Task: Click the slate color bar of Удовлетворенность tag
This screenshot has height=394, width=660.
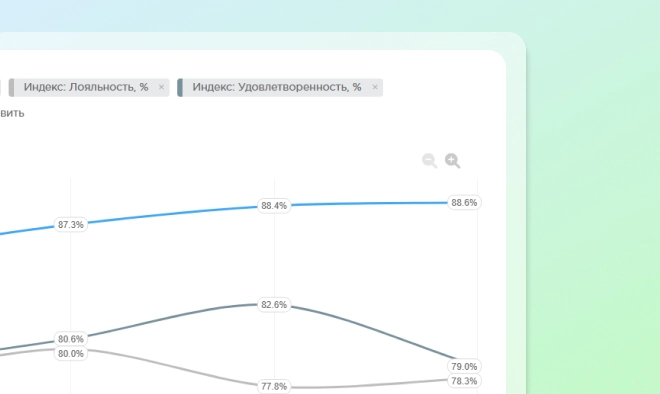Action: [x=180, y=88]
